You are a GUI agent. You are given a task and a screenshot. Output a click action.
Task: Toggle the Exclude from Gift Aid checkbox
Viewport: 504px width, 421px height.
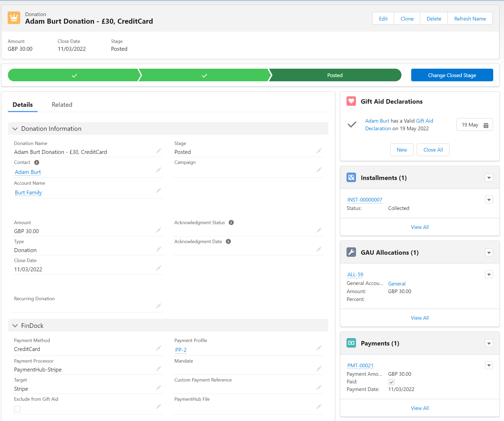(17, 409)
